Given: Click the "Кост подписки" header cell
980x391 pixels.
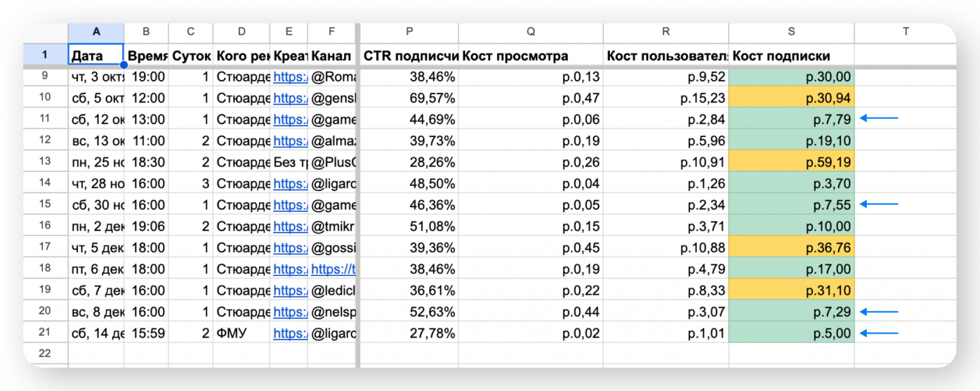Looking at the screenshot, I should point(791,56).
